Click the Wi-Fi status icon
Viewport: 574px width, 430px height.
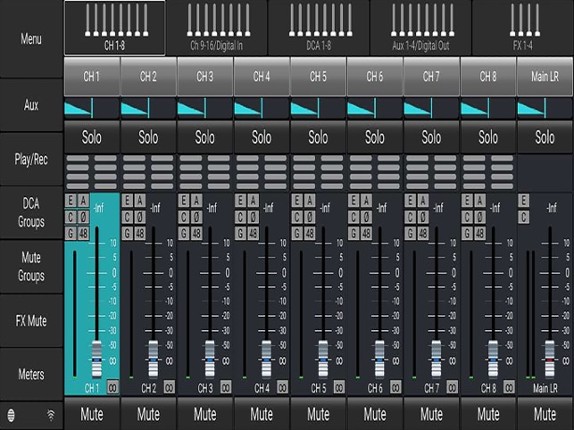pos(51,415)
